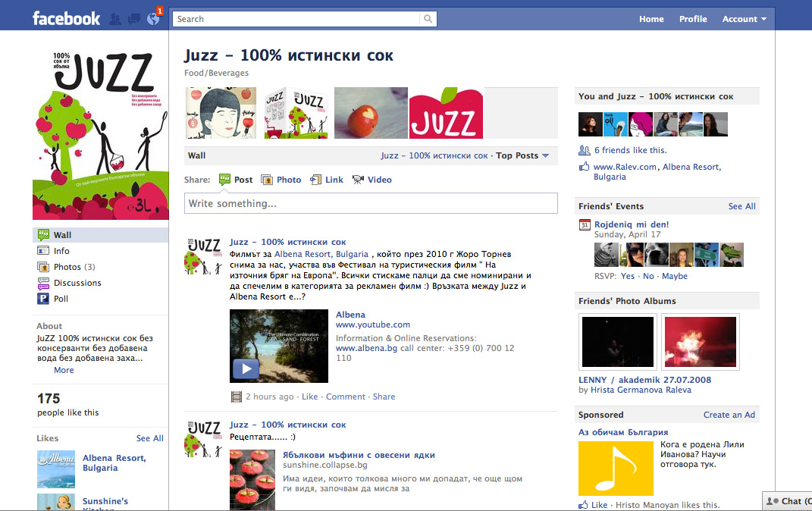812x511 pixels.
Task: Click the Link sharing icon
Action: 317,180
